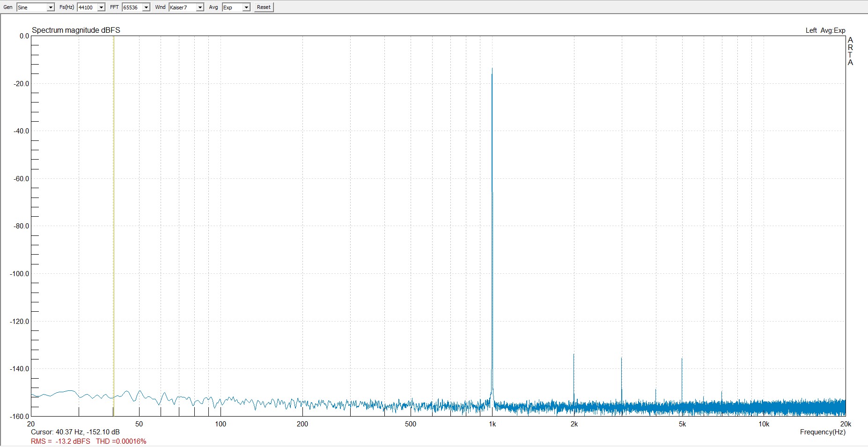Click the 'Frequency(Hz)' axis label
Screen dimensions: 868x447
pos(823,432)
